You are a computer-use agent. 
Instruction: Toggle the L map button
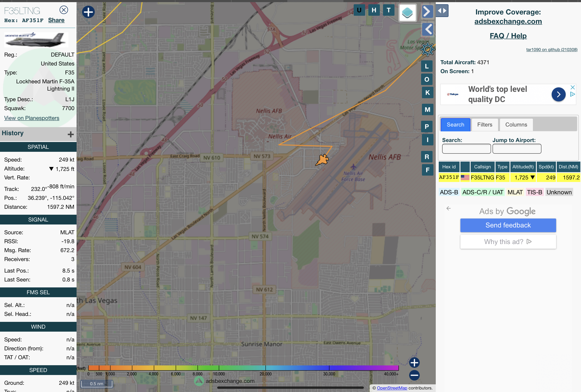427,66
